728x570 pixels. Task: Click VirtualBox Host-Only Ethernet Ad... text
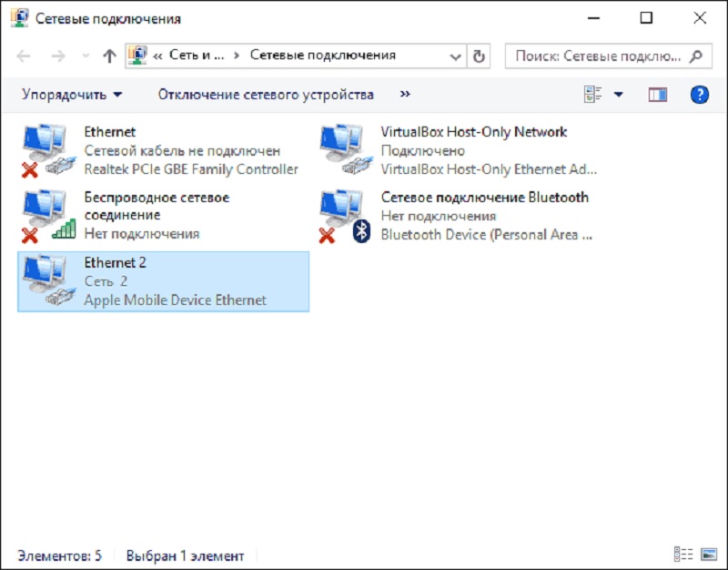tap(489, 169)
